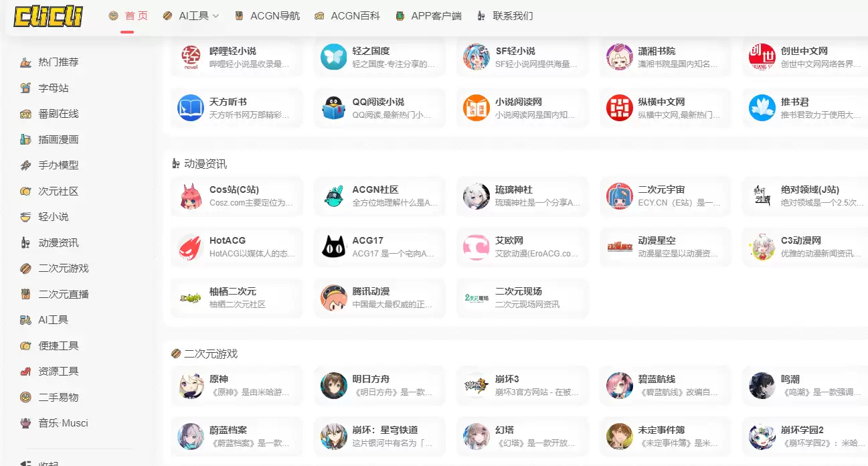
Task: Click the 二次元游戏 section heading
Action: click(x=211, y=354)
